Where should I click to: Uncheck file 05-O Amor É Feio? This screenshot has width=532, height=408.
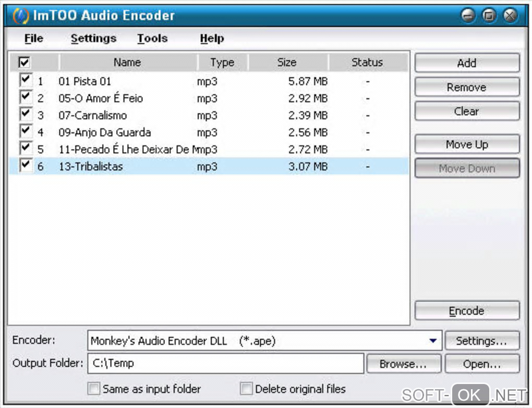pyautogui.click(x=26, y=97)
